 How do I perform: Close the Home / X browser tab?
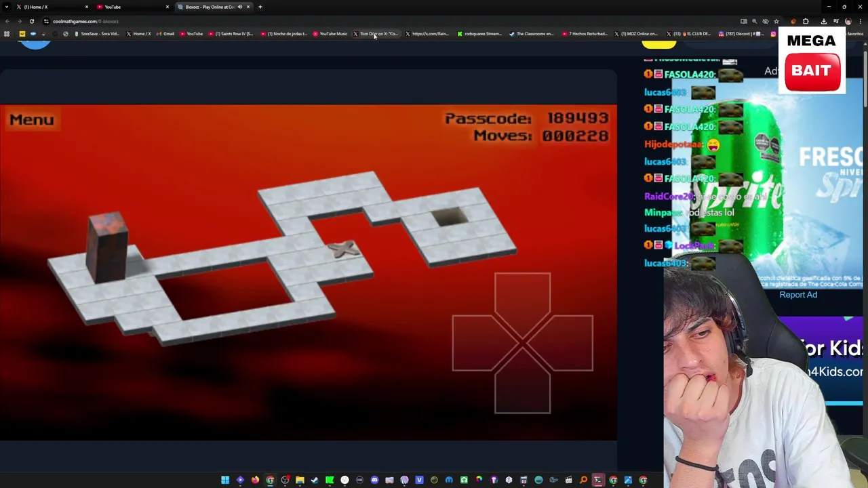tap(87, 7)
